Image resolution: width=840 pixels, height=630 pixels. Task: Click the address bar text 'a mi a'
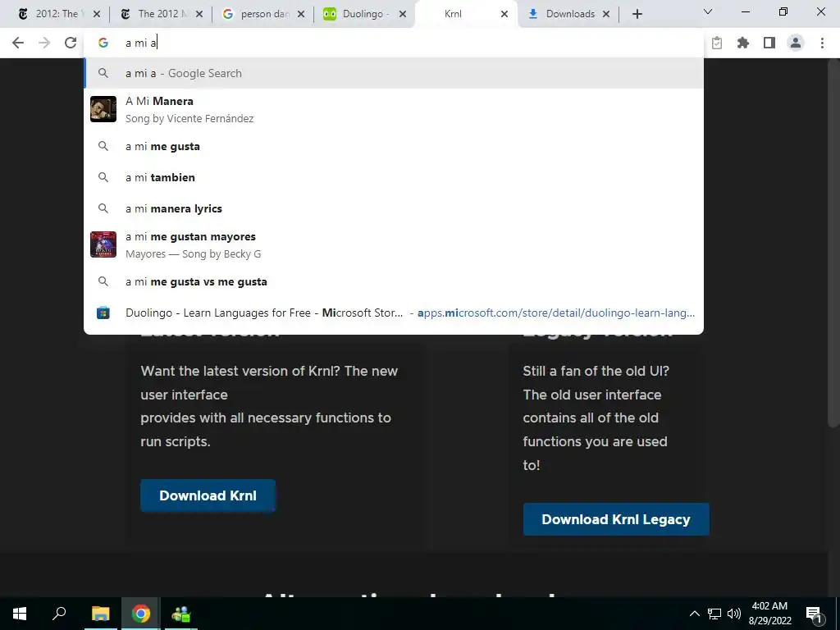click(x=141, y=43)
